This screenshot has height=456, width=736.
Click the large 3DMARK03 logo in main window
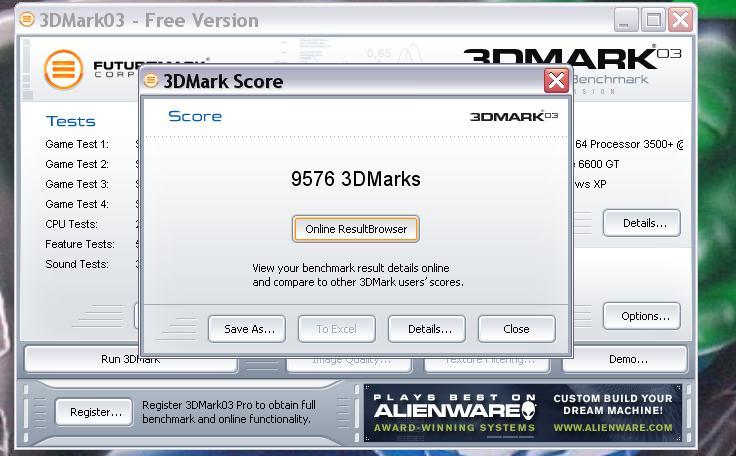point(572,57)
